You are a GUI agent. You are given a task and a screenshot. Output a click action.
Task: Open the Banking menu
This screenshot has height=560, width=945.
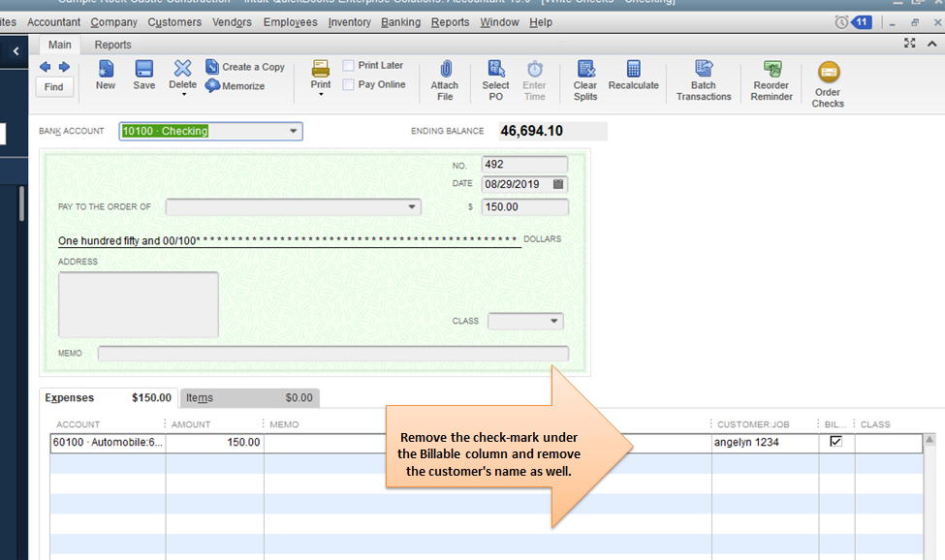[401, 22]
